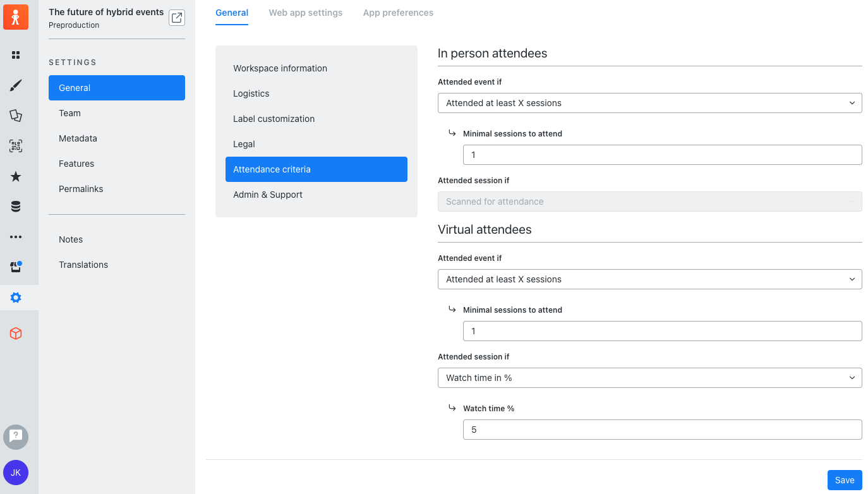
Task: Select the paintbrush design tool in sidebar
Action: click(15, 85)
